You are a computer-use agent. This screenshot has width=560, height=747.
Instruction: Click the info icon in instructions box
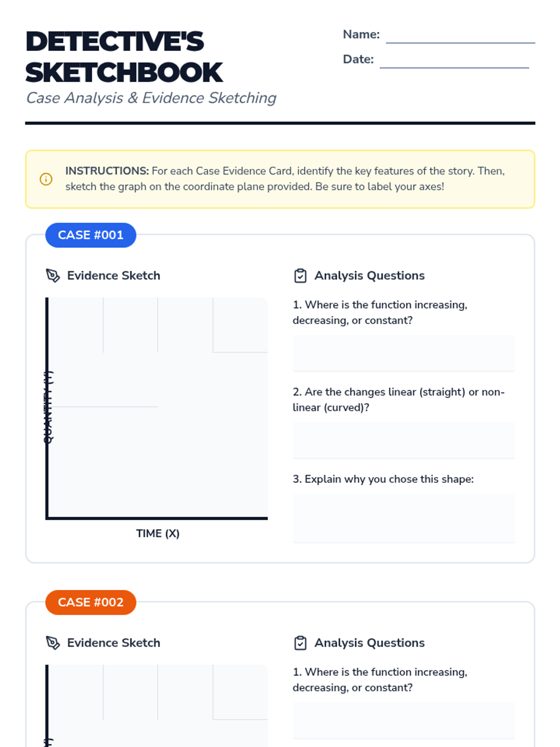46,179
